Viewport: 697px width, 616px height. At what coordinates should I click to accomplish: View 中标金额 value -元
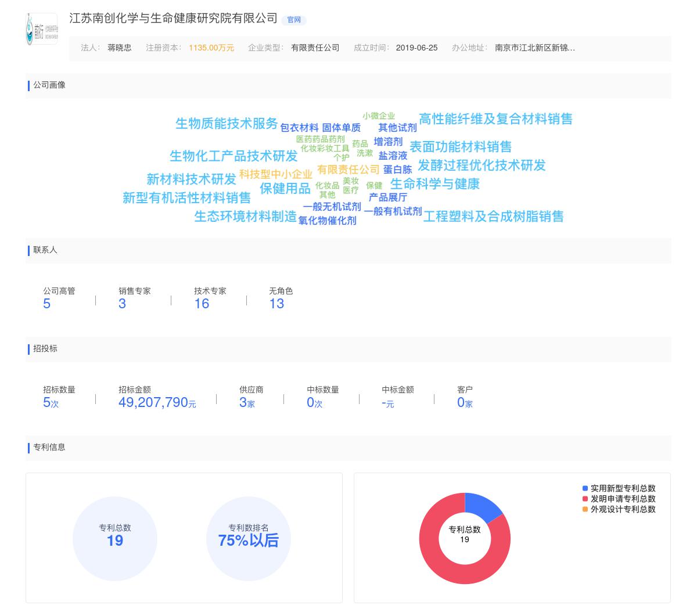click(387, 403)
